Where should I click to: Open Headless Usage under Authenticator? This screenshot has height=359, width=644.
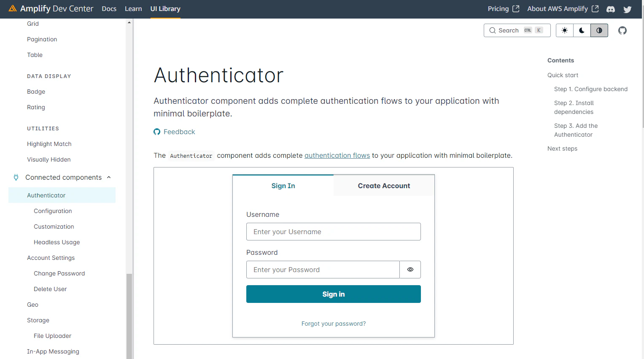pos(57,242)
